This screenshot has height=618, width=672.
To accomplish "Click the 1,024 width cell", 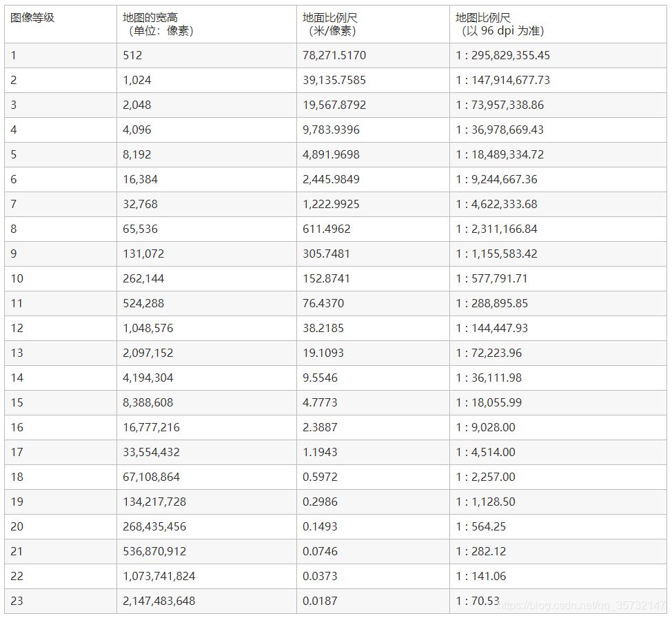I will pos(137,80).
